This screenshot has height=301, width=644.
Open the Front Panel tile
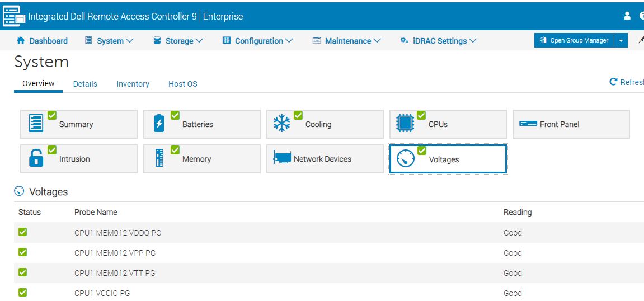point(571,124)
